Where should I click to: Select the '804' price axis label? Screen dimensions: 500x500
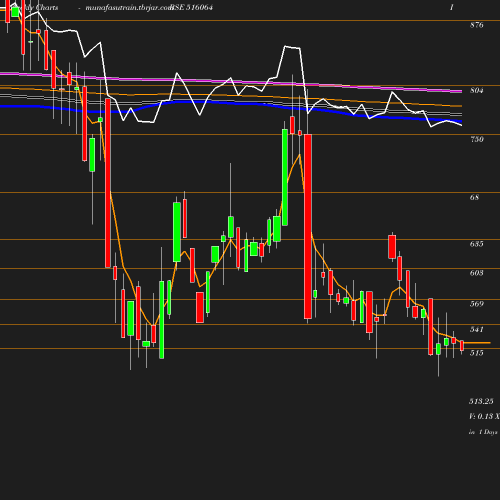pos(476,90)
